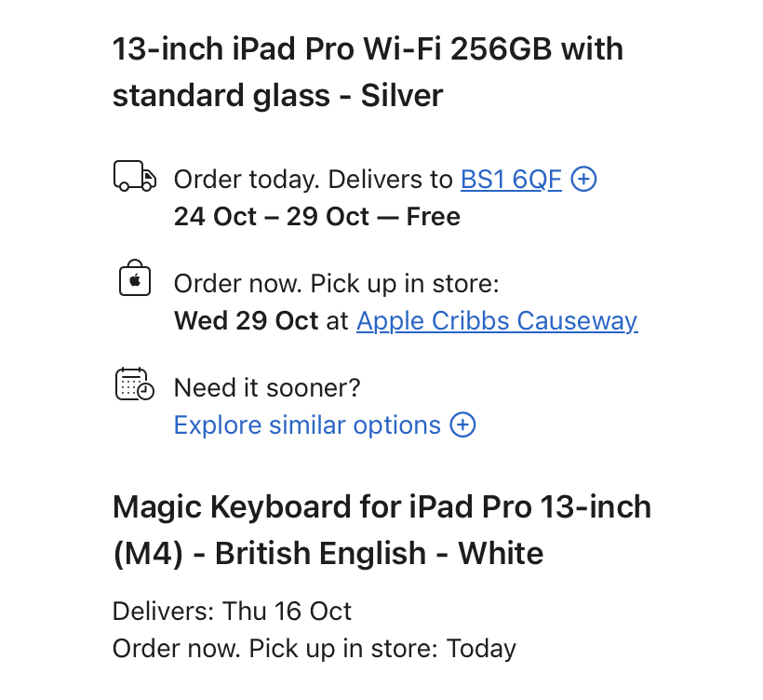Open the Apple Cribbs Causeway store link
Screen dimensions: 763x700
[497, 321]
